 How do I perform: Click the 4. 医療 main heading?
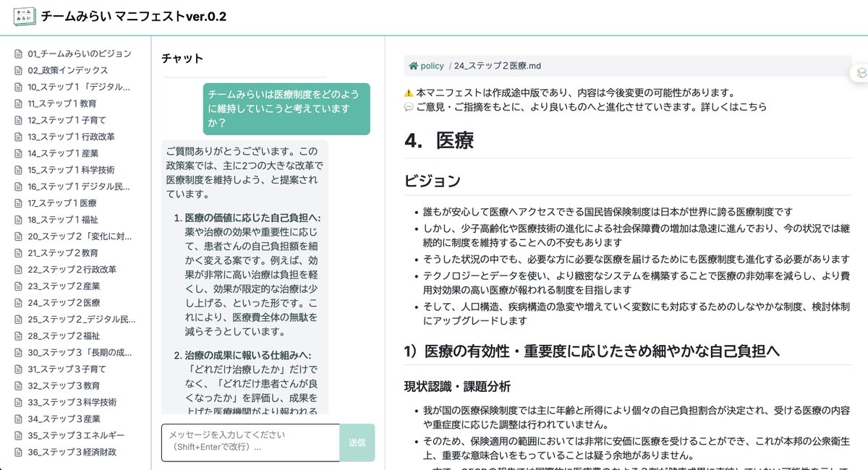tap(439, 140)
